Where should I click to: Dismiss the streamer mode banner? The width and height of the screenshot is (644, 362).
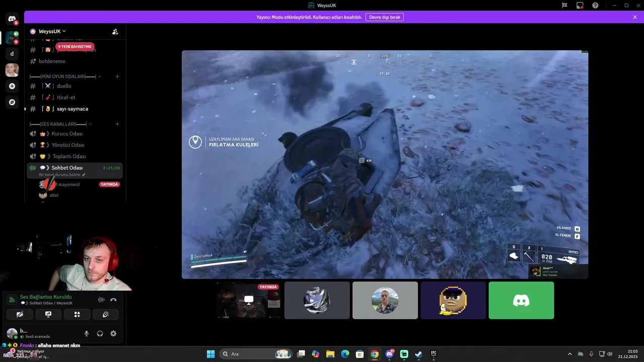tap(635, 17)
